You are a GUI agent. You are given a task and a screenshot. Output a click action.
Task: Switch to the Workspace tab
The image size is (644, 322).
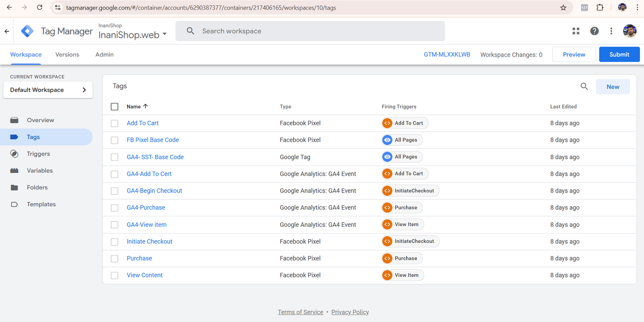pos(26,55)
